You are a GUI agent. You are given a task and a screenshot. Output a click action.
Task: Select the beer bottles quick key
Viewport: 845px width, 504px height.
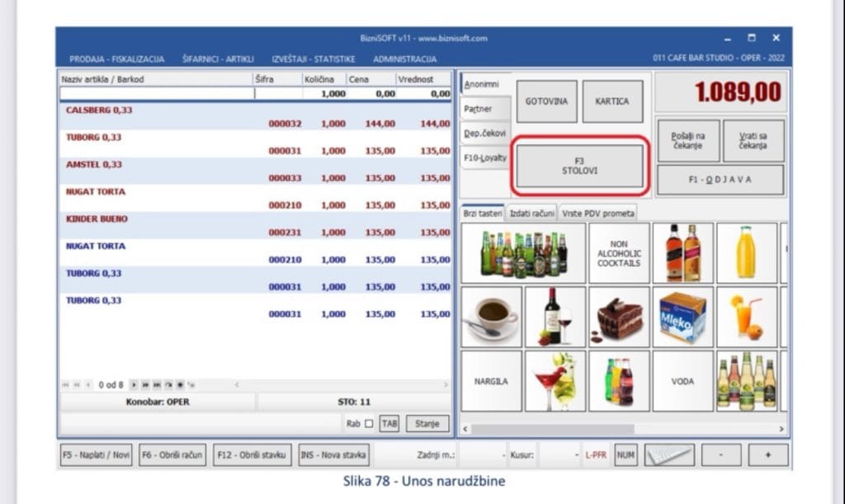(x=523, y=253)
